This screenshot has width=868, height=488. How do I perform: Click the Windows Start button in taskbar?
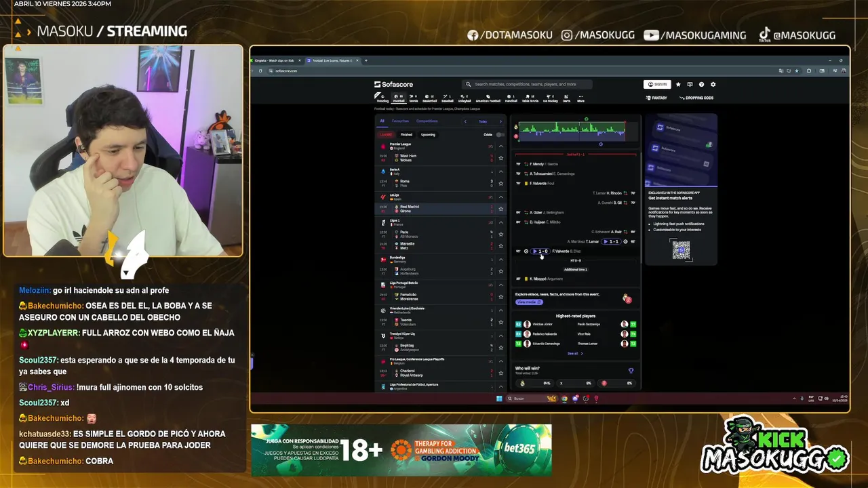tap(499, 399)
